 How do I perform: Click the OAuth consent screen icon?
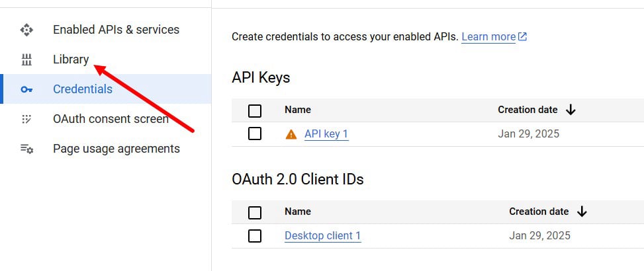click(26, 119)
